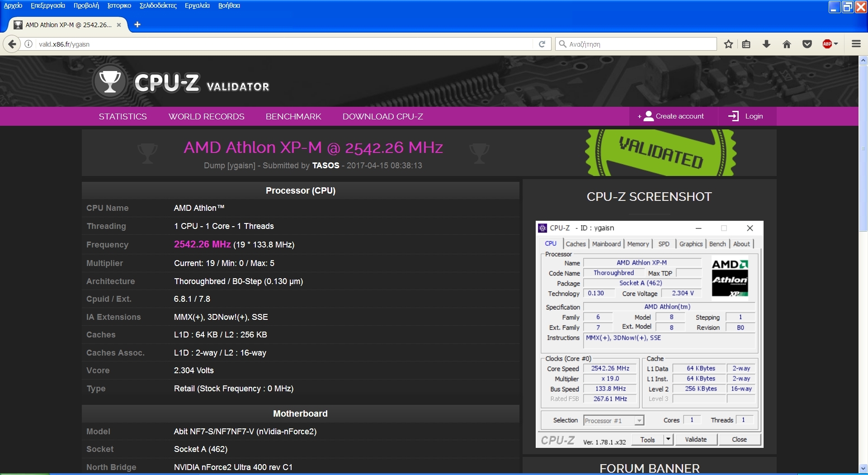
Task: Click the 2542.26 MHz frequency value
Action: (202, 244)
